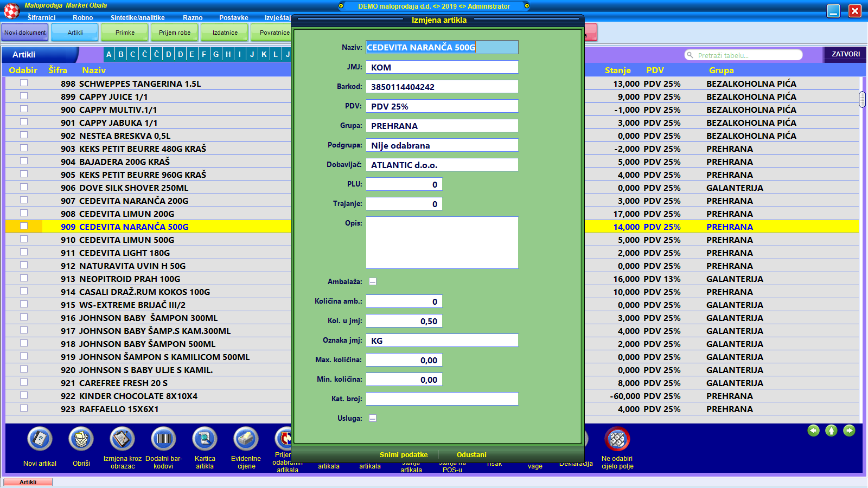Open Kartica artikla icon
Viewport: 868px width, 488px height.
(205, 439)
